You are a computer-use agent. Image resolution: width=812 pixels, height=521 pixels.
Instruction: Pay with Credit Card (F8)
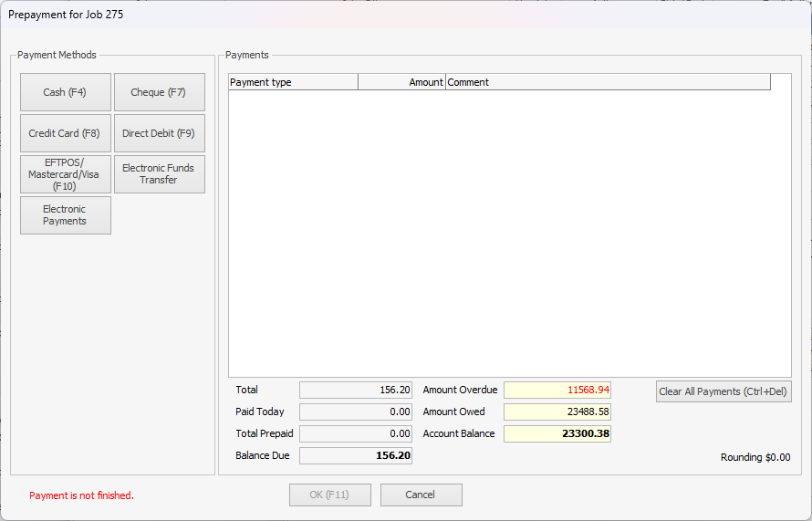pos(66,133)
